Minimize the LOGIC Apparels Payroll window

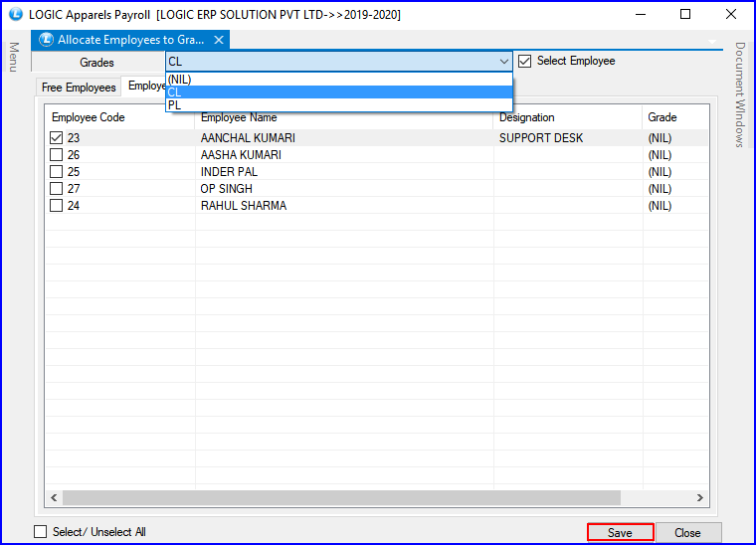click(x=641, y=15)
